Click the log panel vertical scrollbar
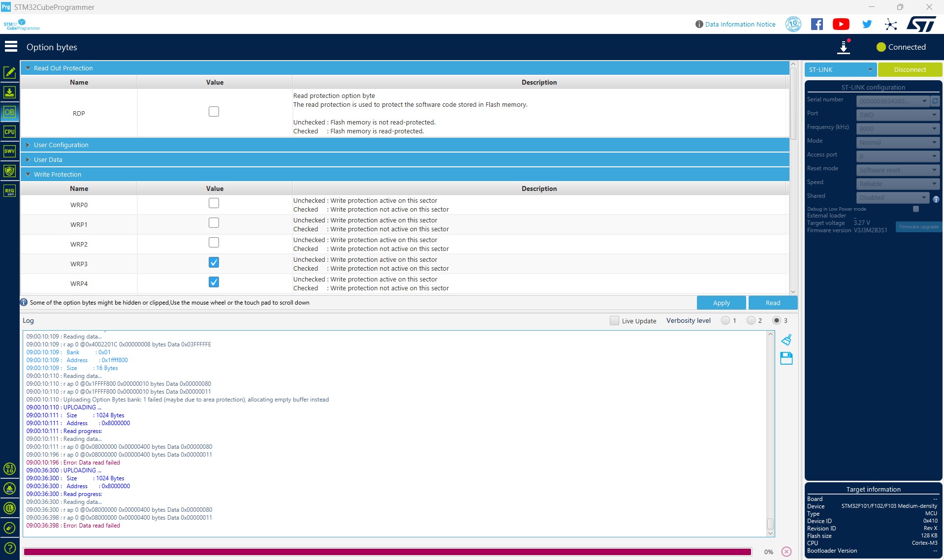 click(770, 433)
